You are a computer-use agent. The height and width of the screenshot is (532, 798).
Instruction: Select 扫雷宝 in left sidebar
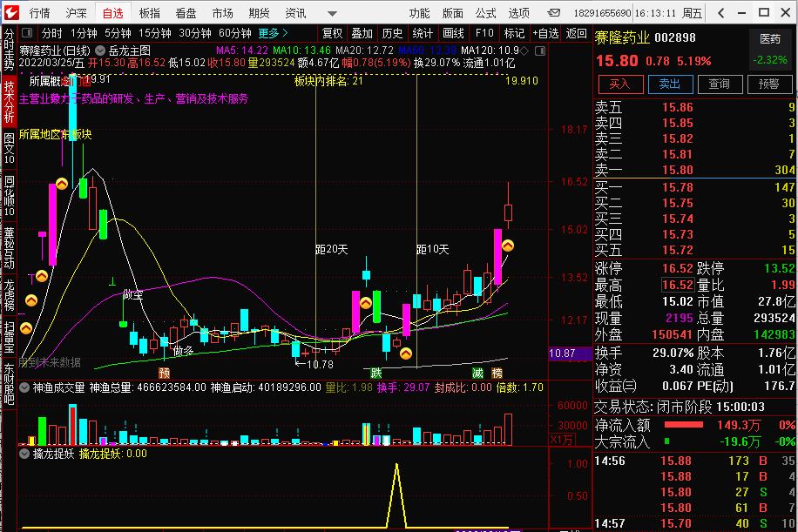click(10, 336)
